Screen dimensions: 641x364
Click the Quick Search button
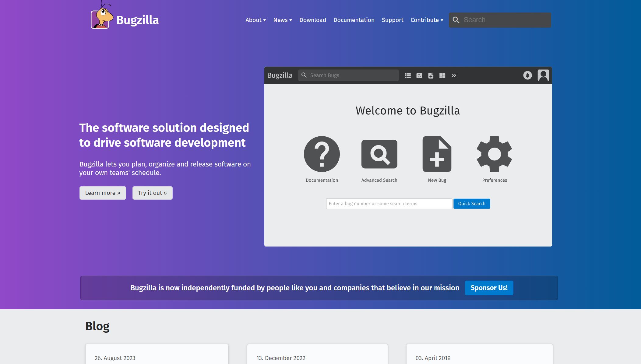click(x=471, y=203)
